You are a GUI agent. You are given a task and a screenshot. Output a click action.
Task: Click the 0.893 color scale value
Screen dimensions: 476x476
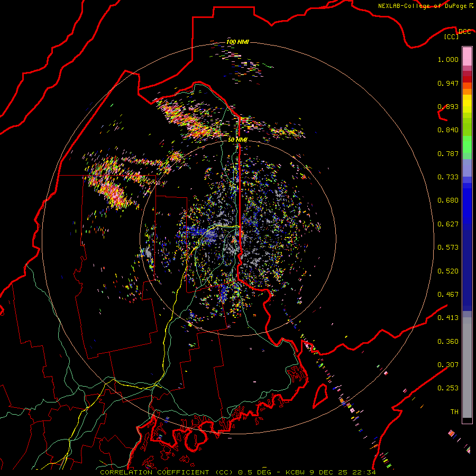tap(448, 106)
